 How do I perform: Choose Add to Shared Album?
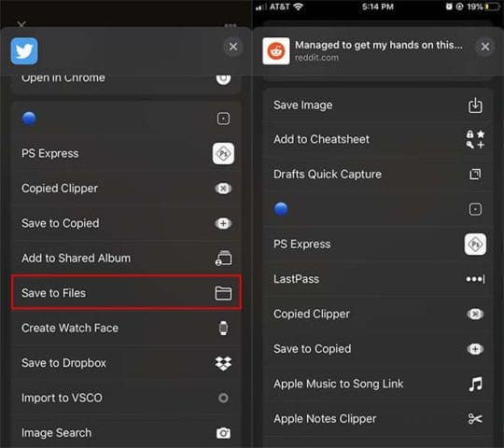126,258
